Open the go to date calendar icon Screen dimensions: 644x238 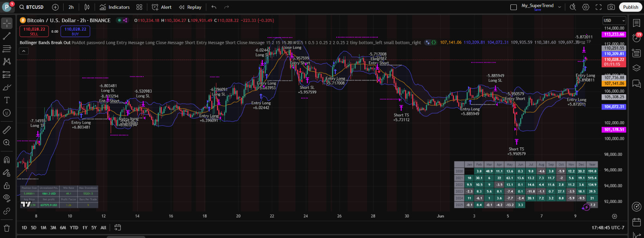[x=118, y=228]
